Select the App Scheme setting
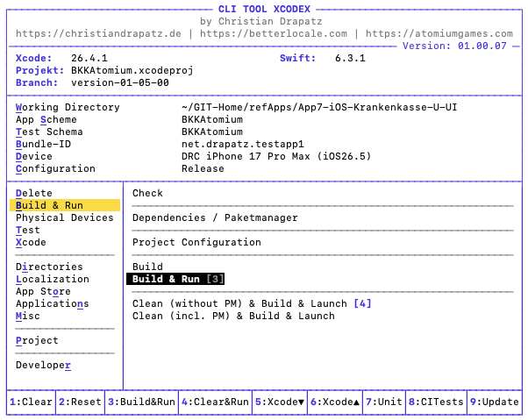Viewport: 528px width, 420px height. (46, 119)
